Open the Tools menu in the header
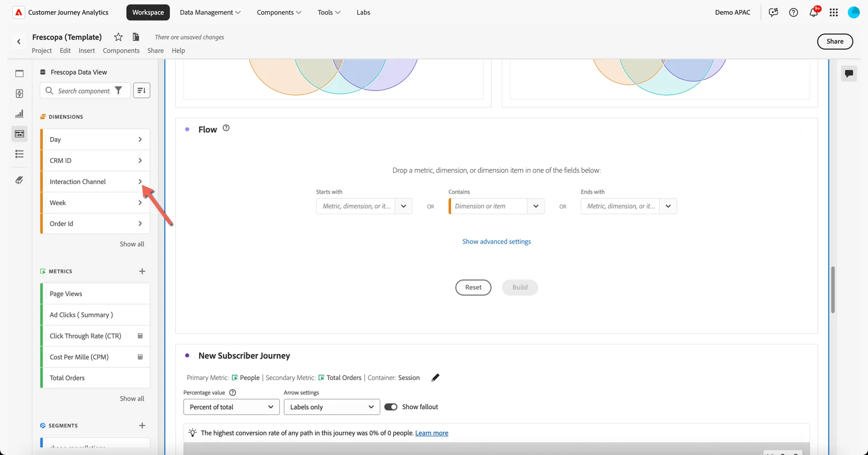Screen dimensions: 868x455 tap(329, 12)
